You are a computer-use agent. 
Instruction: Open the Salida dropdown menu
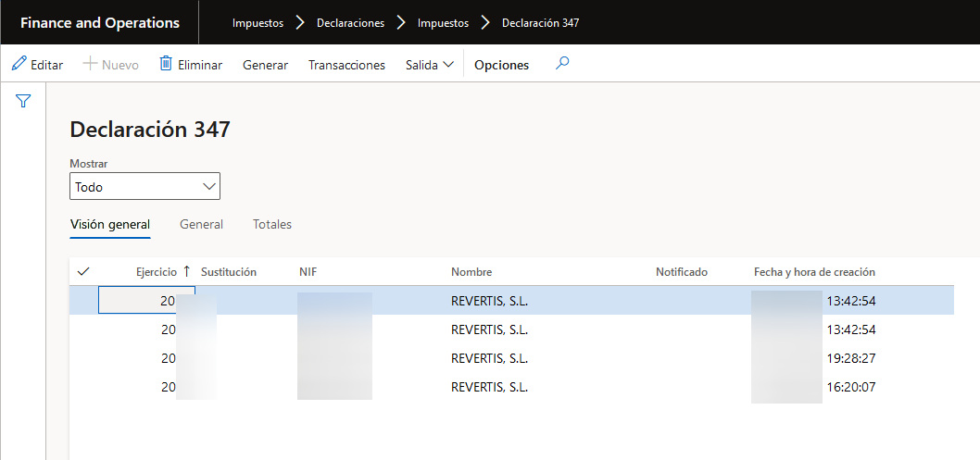[430, 65]
